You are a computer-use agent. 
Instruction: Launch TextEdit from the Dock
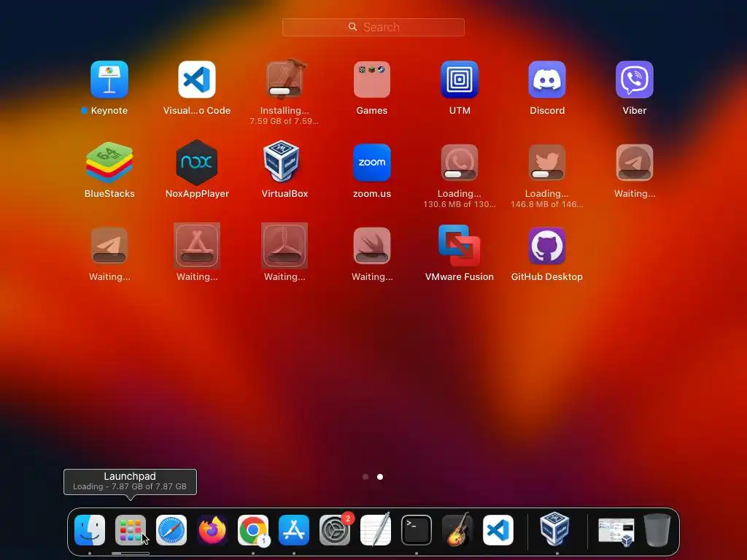coord(376,530)
